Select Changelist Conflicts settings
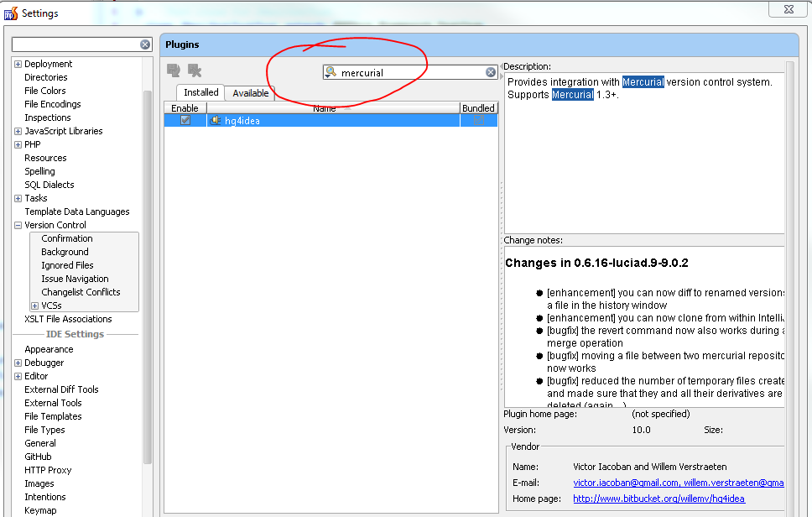812x517 pixels. (81, 293)
